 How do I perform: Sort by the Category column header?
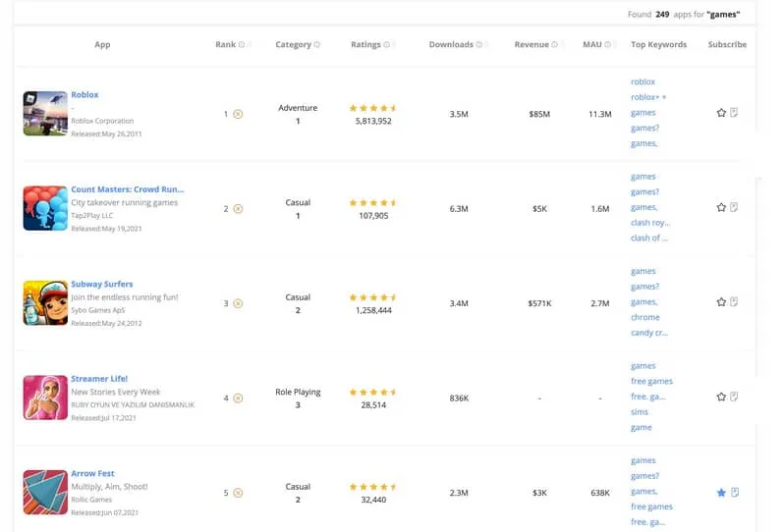[293, 44]
